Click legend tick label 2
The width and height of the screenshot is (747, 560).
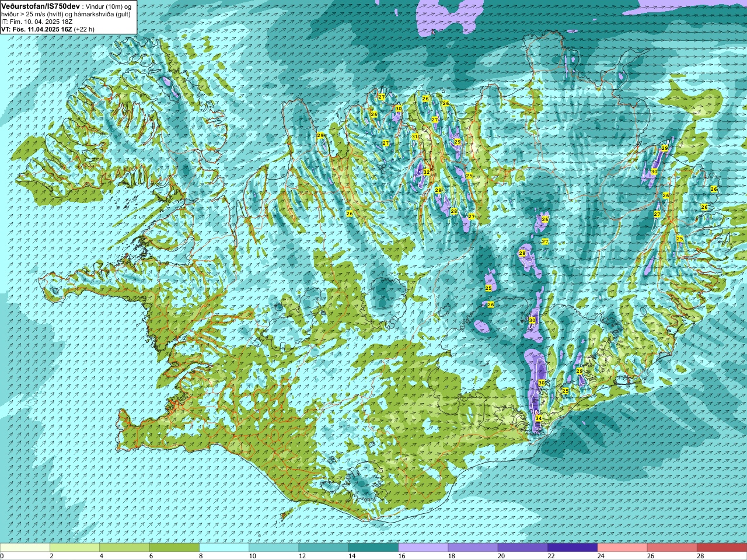[51, 556]
